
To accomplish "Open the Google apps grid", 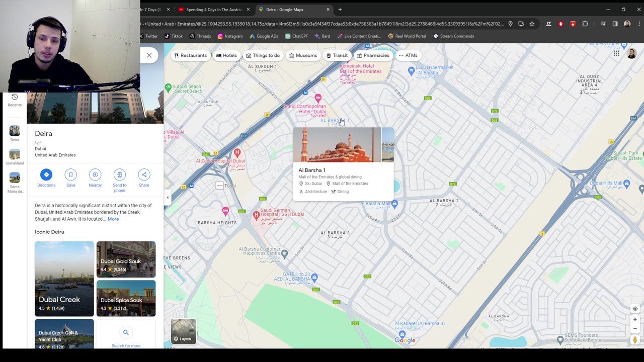I will point(616,54).
